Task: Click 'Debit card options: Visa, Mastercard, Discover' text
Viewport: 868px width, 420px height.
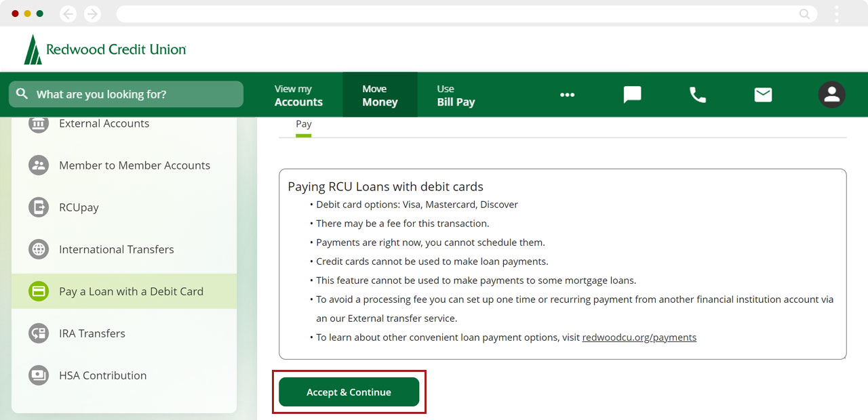Action: tap(417, 205)
